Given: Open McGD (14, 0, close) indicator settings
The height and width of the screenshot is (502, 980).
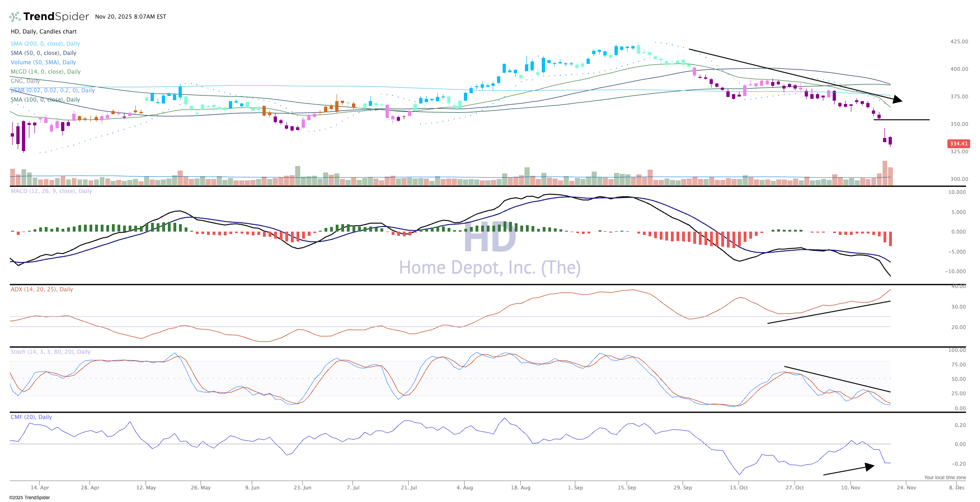Looking at the screenshot, I should [46, 72].
